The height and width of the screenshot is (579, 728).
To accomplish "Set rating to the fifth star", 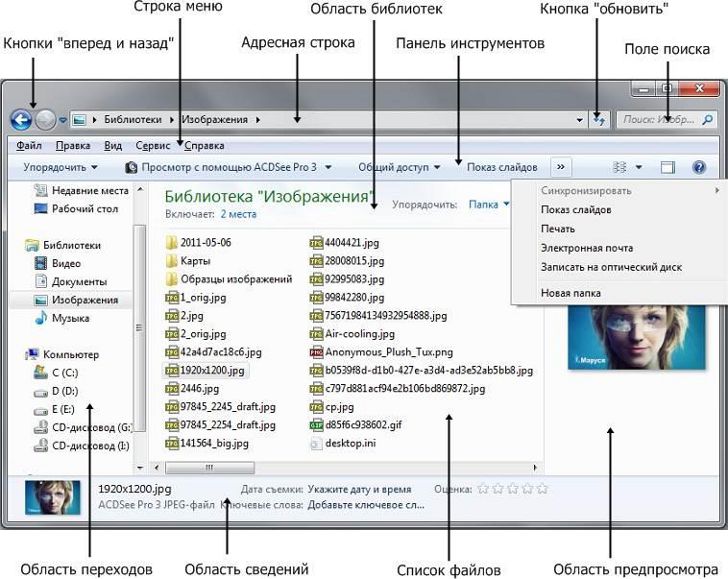I will (x=542, y=489).
